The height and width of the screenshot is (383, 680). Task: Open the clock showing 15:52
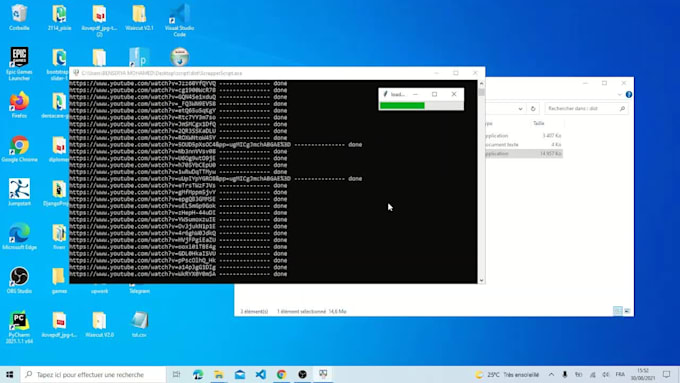coord(643,374)
